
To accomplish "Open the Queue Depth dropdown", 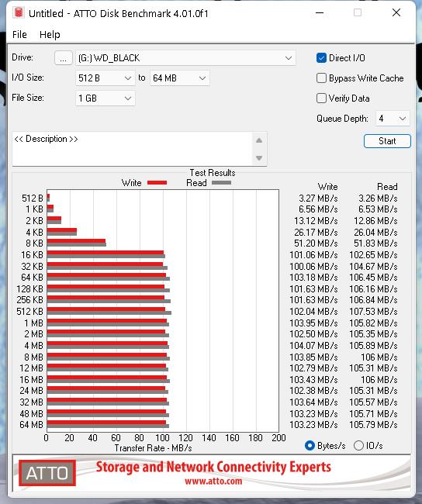I will [x=393, y=119].
